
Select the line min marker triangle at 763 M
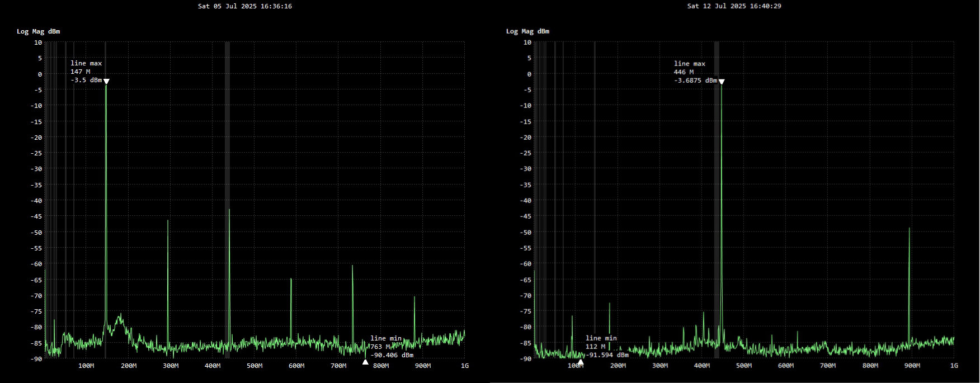click(x=365, y=362)
